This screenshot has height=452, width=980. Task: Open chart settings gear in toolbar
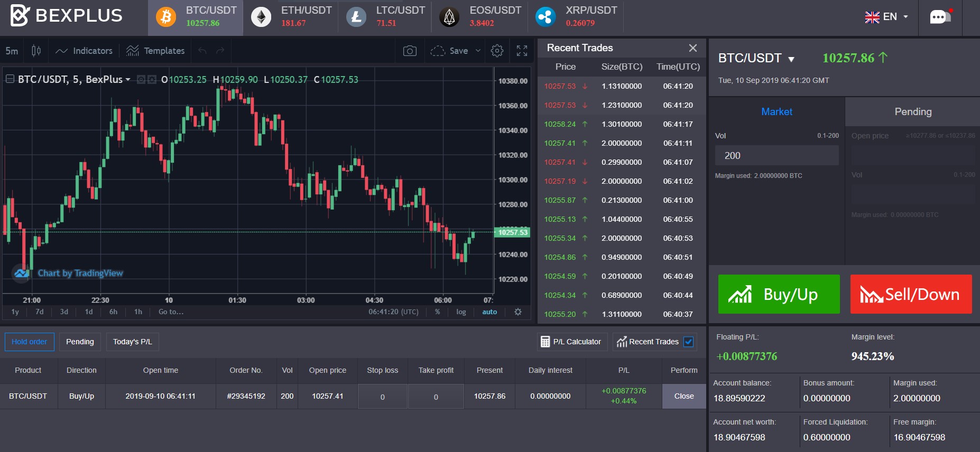point(497,51)
